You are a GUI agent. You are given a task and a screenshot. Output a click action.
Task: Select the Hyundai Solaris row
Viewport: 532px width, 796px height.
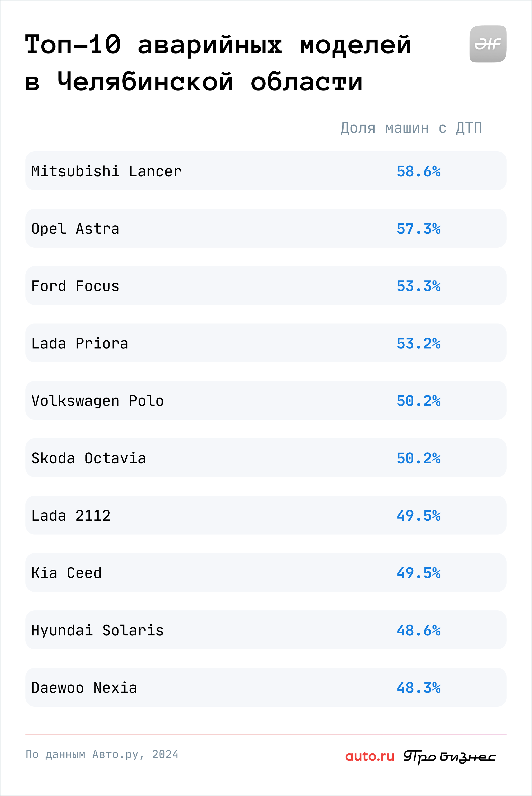click(x=266, y=630)
